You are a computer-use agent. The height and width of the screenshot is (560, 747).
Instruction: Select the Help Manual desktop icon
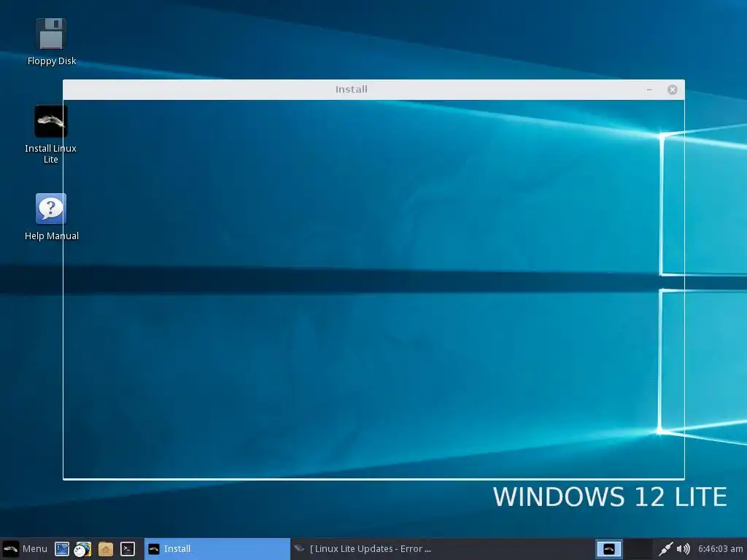52,217
